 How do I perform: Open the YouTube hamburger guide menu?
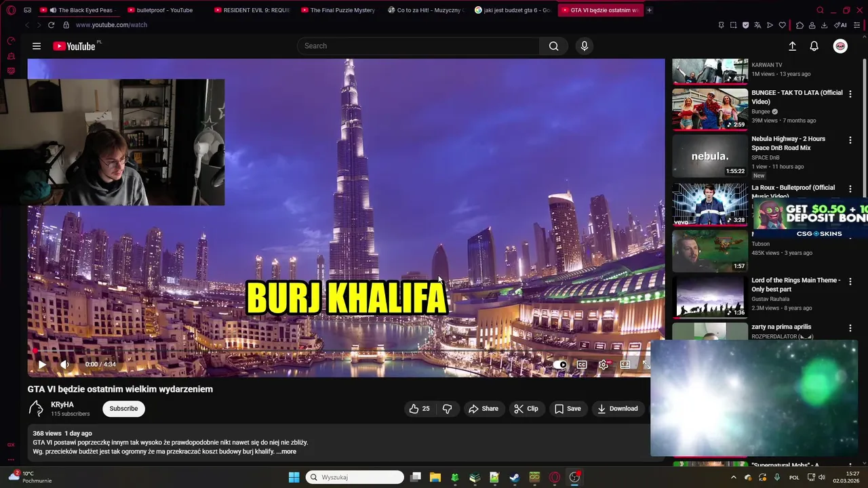point(37,46)
